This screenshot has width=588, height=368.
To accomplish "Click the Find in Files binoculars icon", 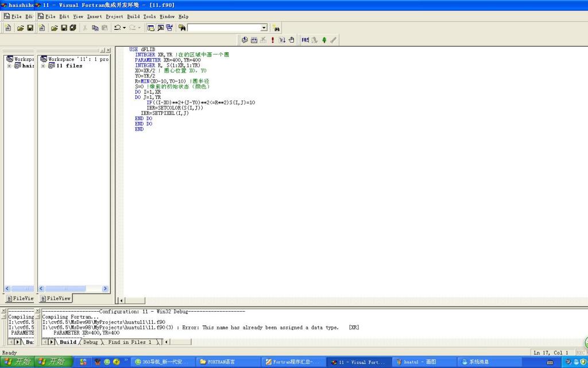I will [182, 28].
